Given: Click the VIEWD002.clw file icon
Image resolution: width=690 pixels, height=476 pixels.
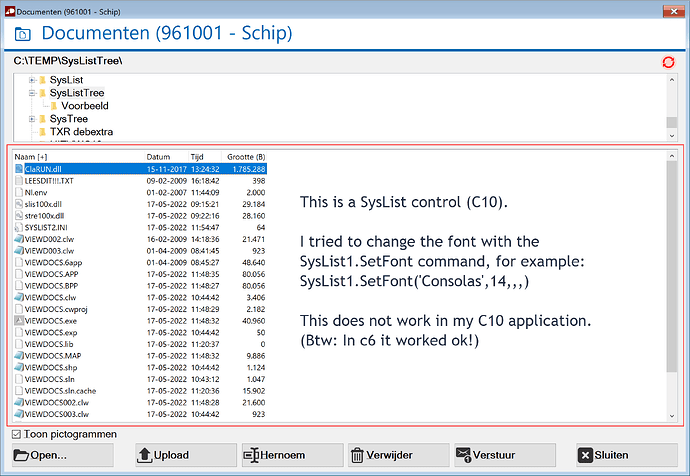Looking at the screenshot, I should 19,239.
